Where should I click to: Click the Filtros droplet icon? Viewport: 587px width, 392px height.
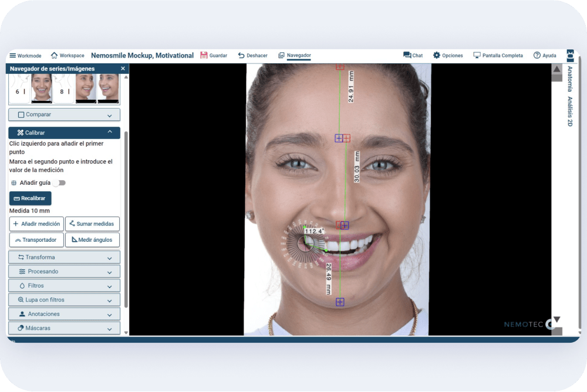(22, 286)
